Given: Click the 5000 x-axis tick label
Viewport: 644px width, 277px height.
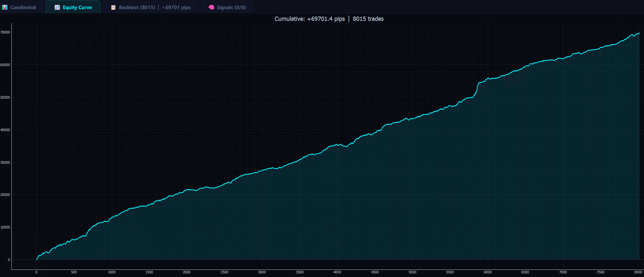Looking at the screenshot, I should point(413,272).
